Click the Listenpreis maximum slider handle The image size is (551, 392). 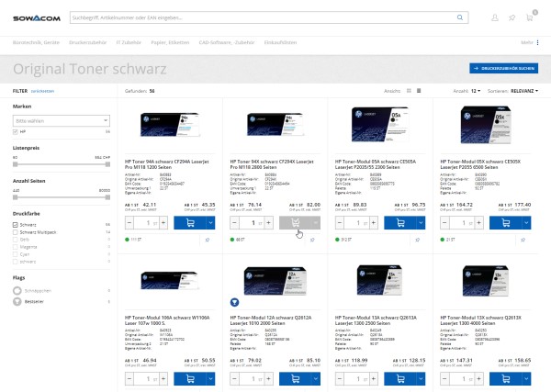107,164
